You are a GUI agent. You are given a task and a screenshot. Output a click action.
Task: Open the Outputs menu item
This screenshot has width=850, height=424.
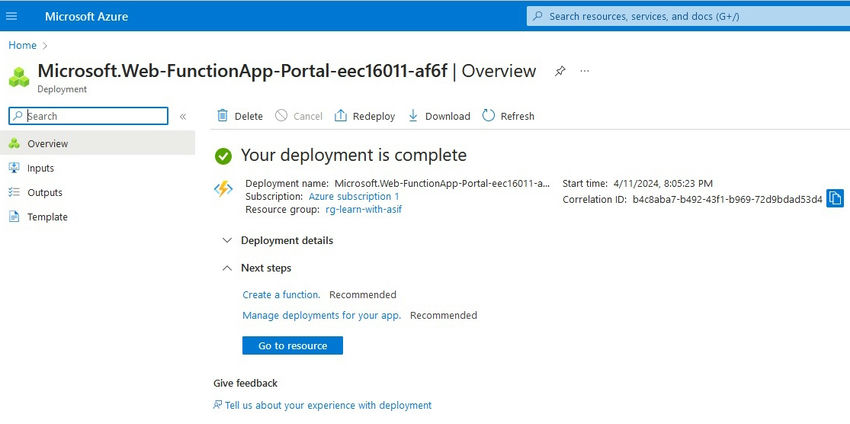coord(45,192)
